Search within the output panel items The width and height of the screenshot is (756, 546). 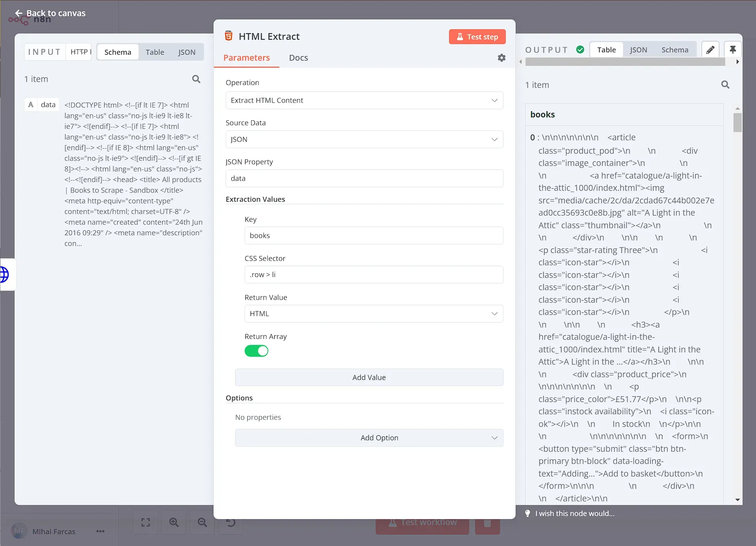(x=725, y=84)
